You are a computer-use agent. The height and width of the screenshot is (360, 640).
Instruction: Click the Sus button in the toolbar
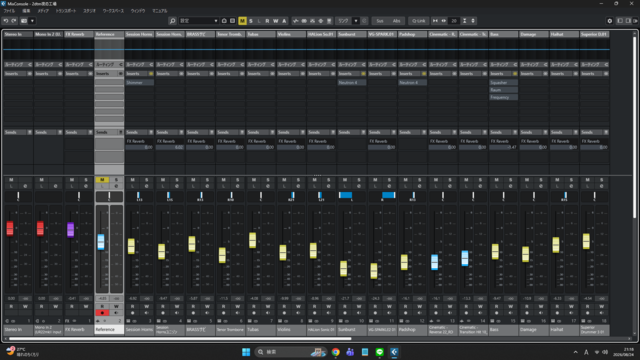point(380,21)
